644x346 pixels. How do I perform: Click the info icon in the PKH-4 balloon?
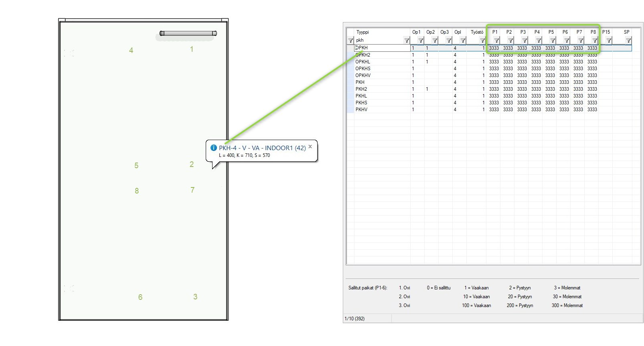coord(214,148)
